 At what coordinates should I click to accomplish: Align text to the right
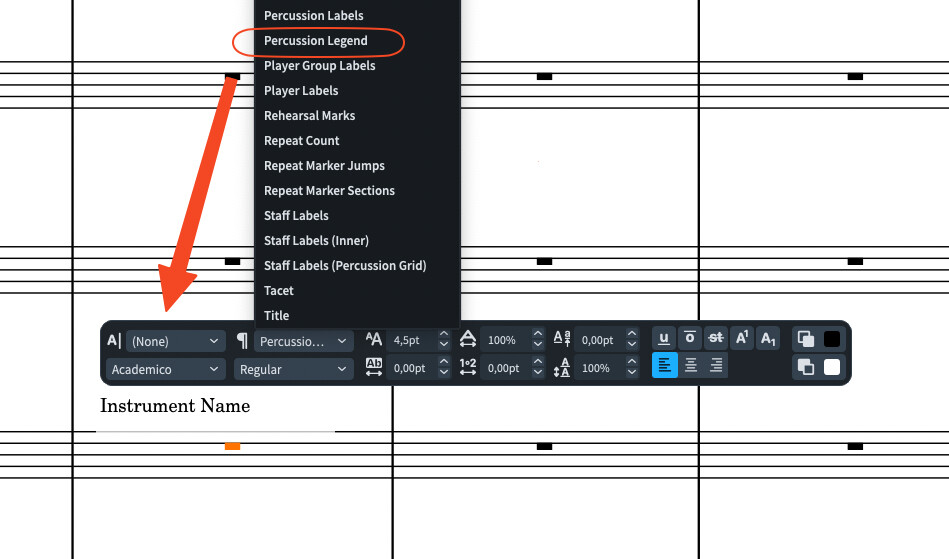[x=716, y=365]
